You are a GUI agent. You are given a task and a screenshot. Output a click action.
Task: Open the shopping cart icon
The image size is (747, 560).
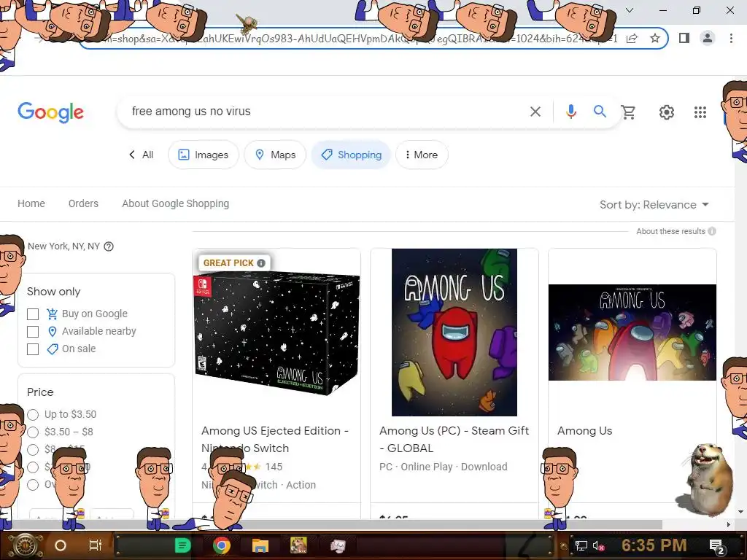[628, 112]
